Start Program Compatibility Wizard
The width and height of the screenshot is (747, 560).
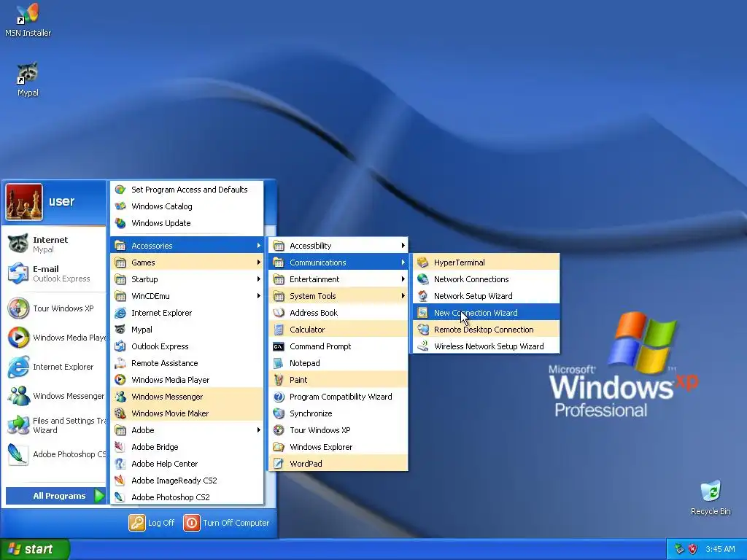[338, 397]
